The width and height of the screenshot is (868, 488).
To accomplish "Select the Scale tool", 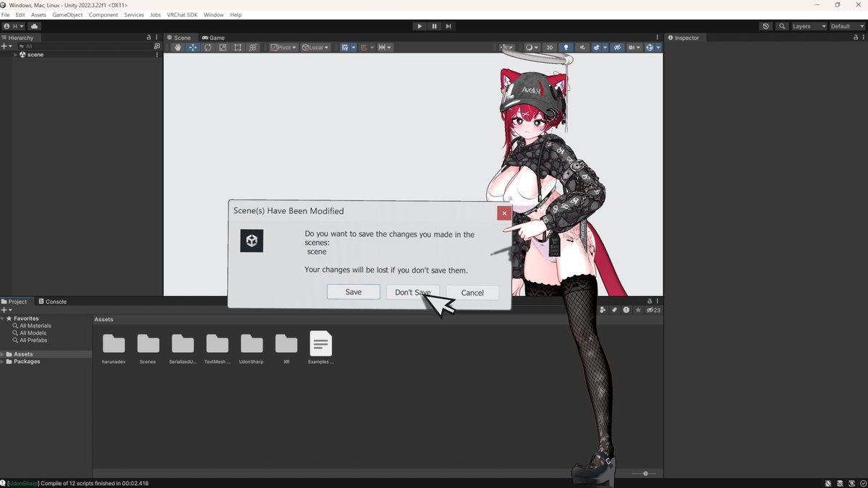I will pos(223,47).
